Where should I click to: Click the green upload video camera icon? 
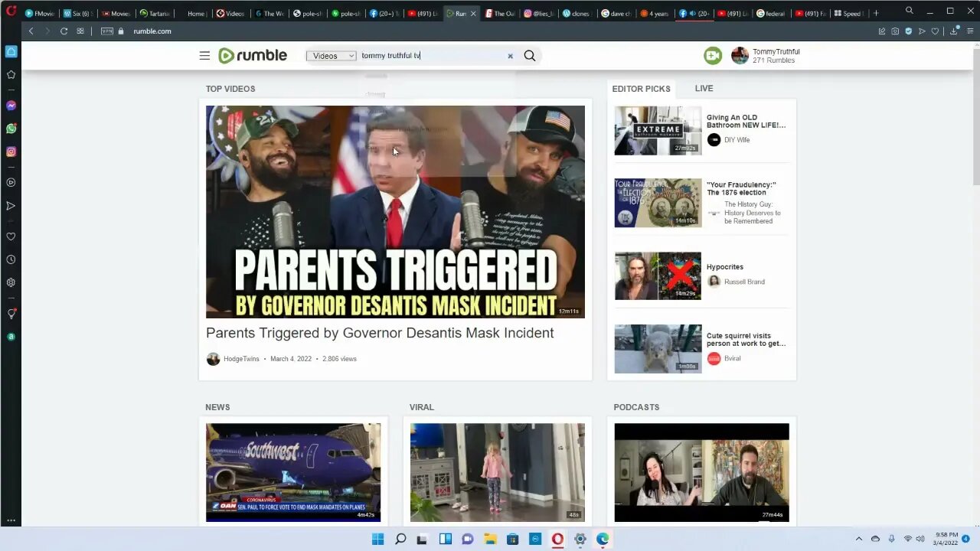pos(713,55)
